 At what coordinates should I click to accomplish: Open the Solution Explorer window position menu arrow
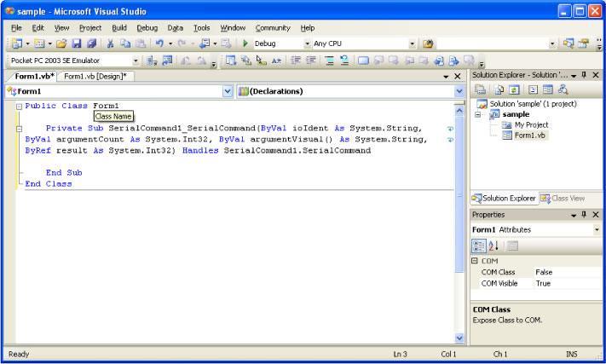574,75
